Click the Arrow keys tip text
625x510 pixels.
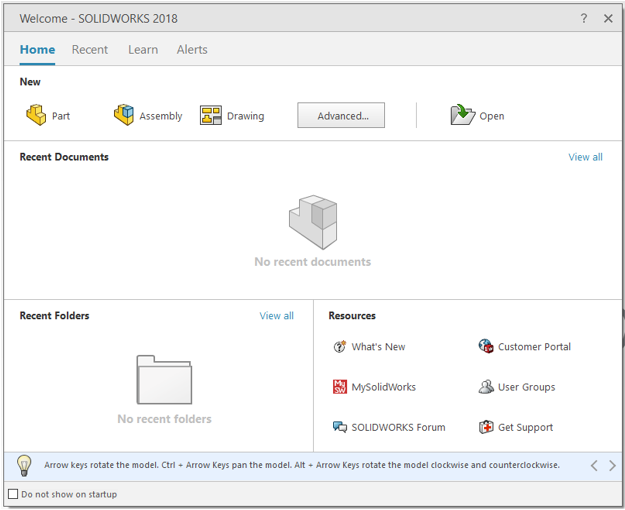click(x=302, y=465)
